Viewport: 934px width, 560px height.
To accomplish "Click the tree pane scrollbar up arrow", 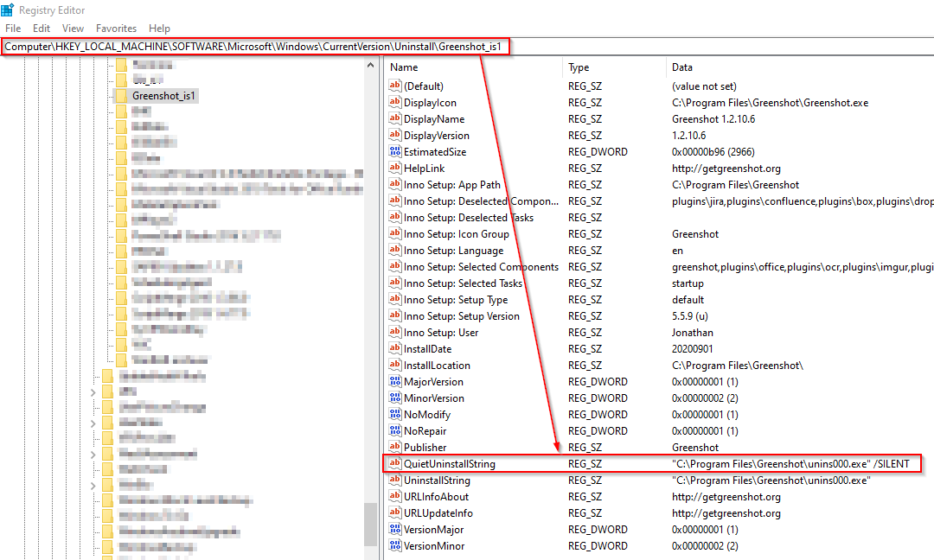I will (x=370, y=65).
